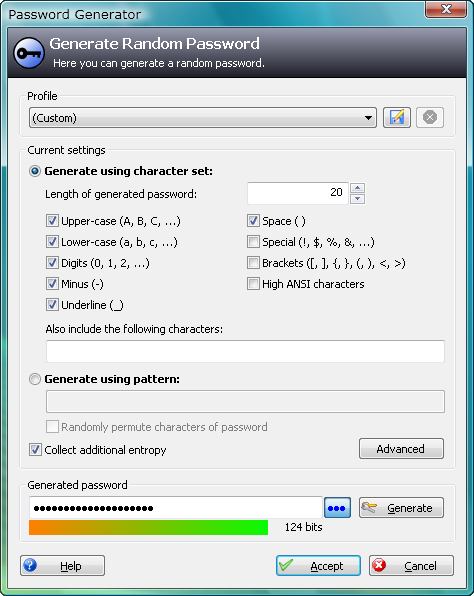Enable Brackets checkbox
The height and width of the screenshot is (596, 474).
[x=253, y=263]
